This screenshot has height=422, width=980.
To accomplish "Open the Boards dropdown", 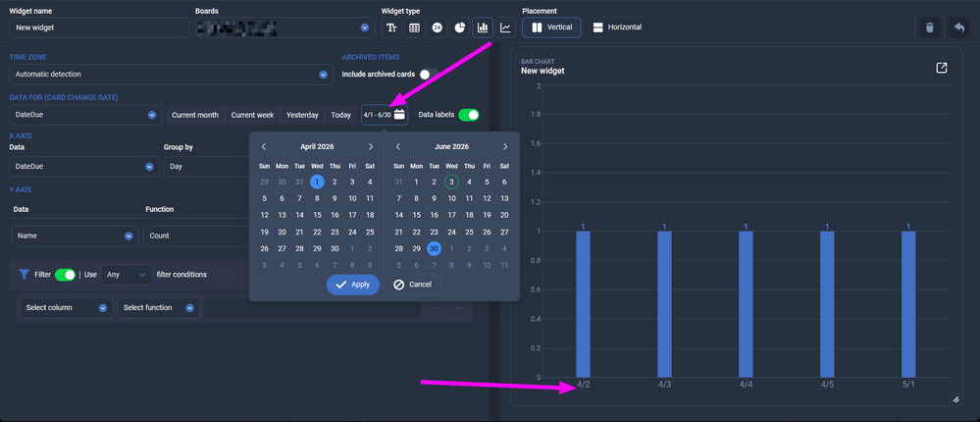I will pyautogui.click(x=284, y=27).
